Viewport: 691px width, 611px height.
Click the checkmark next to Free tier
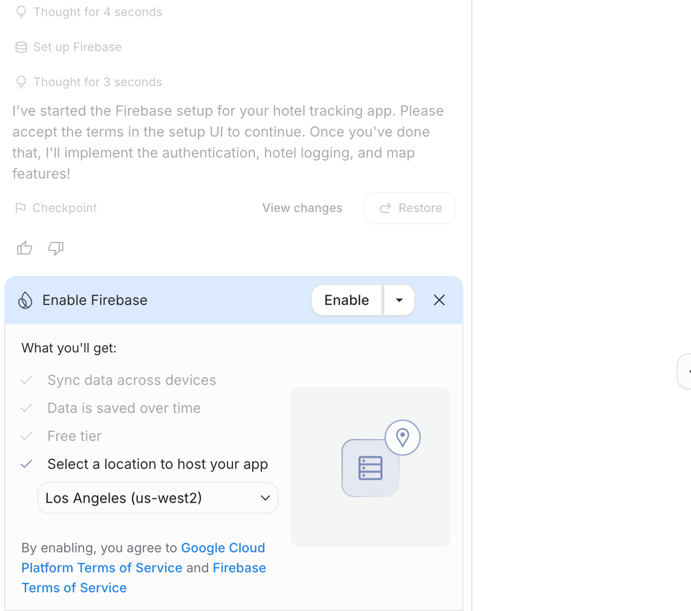tap(27, 436)
